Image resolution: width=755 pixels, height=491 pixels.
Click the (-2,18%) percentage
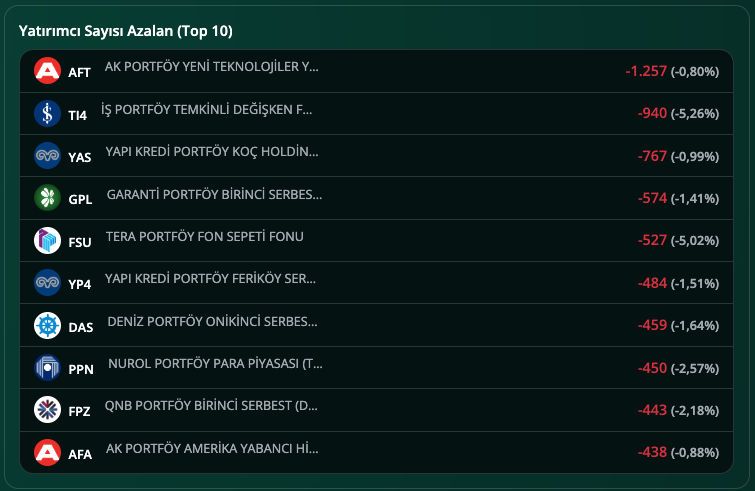[x=695, y=411]
